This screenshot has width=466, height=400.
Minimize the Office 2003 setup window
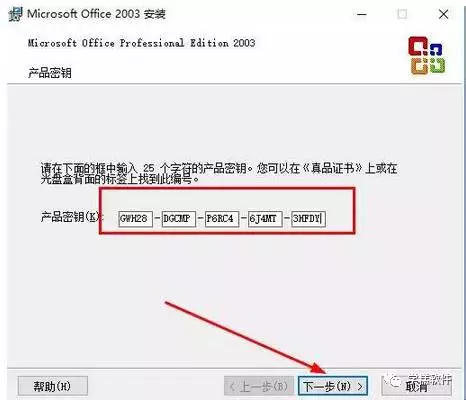click(362, 14)
